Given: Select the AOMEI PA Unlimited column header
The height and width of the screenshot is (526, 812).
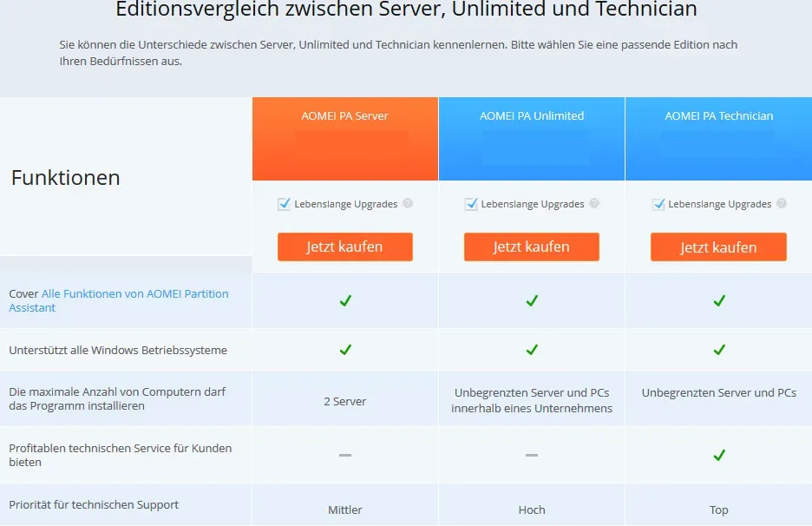Looking at the screenshot, I should 532,139.
